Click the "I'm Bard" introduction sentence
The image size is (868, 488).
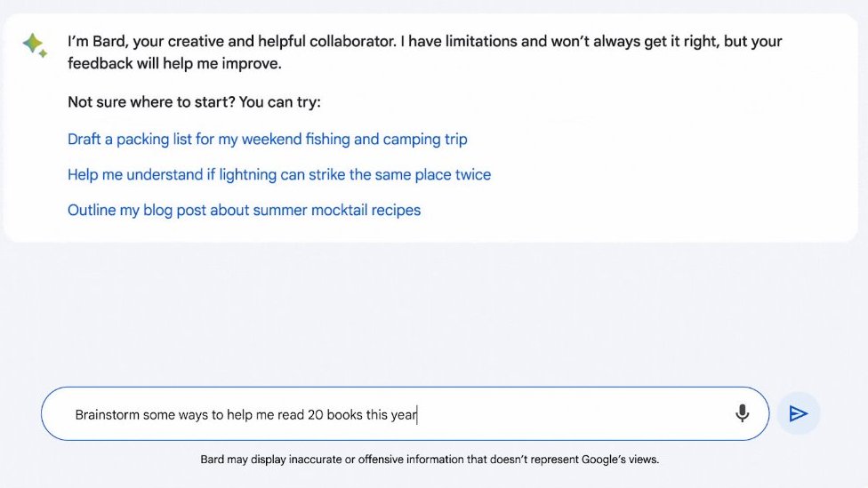tap(98, 42)
